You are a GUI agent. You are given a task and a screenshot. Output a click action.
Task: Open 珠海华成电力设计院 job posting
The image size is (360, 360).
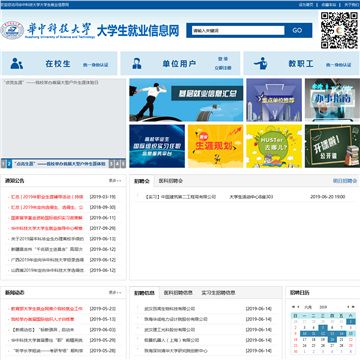(x=176, y=319)
